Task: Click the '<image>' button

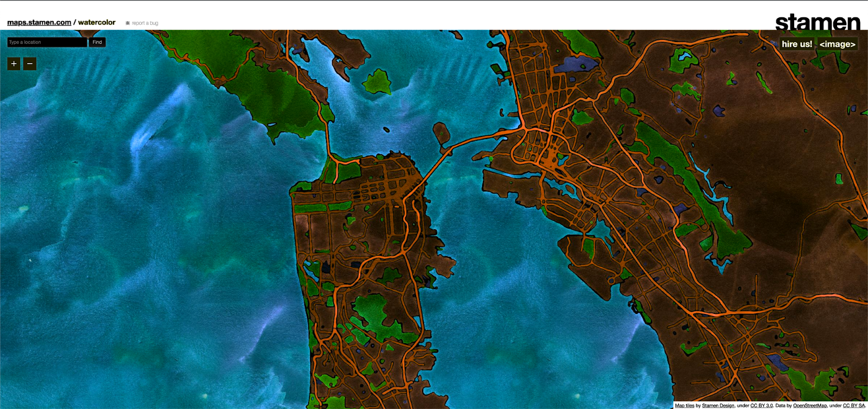Action: click(x=837, y=44)
